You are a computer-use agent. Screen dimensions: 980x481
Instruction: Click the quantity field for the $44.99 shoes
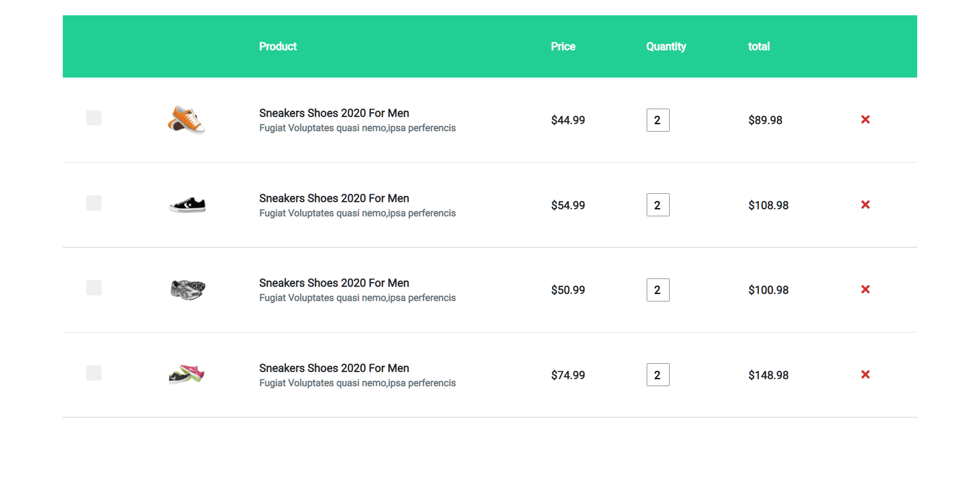click(658, 120)
